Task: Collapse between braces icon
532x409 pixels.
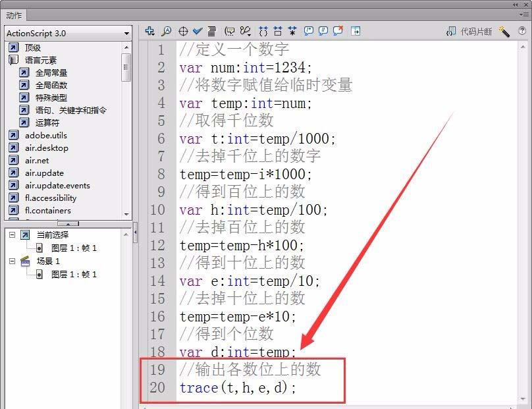Action: [x=263, y=31]
